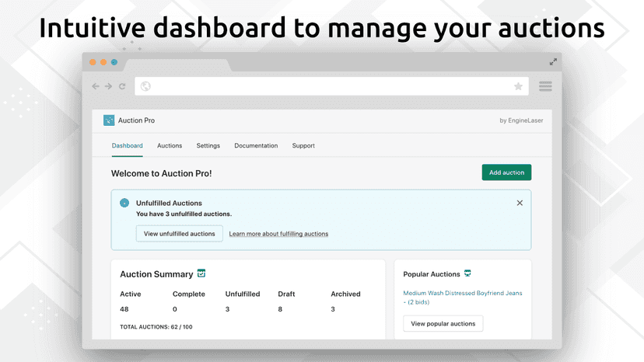Click the Auction Pro app title
Screen dimensions: 644x362
pos(136,120)
